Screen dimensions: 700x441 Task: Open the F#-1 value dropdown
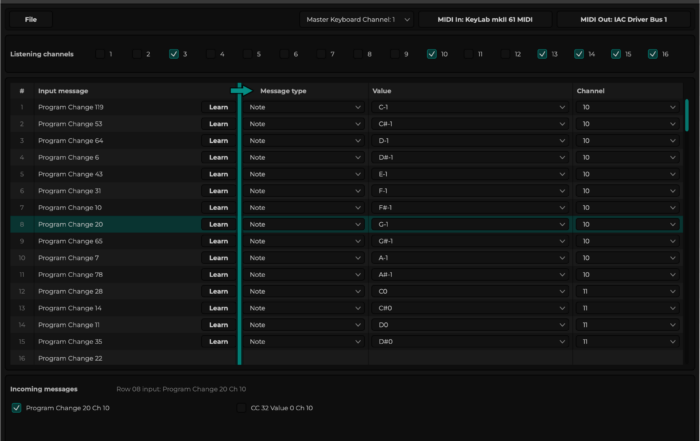click(x=470, y=208)
